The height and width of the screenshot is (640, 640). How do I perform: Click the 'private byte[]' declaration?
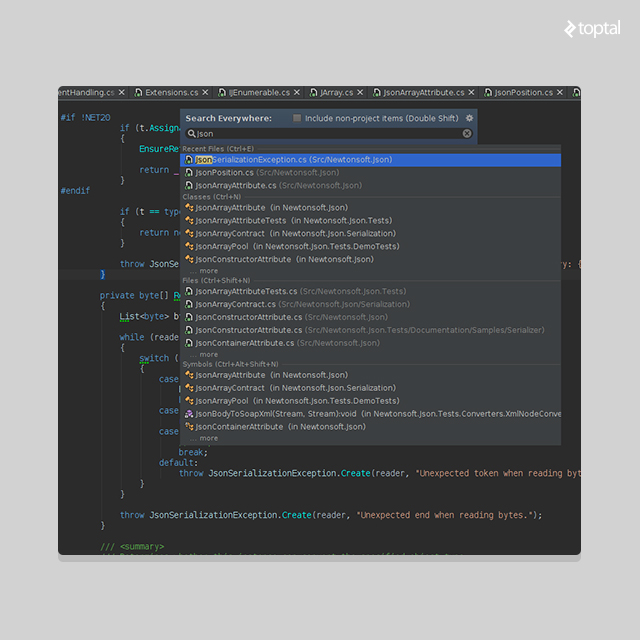click(x=134, y=296)
